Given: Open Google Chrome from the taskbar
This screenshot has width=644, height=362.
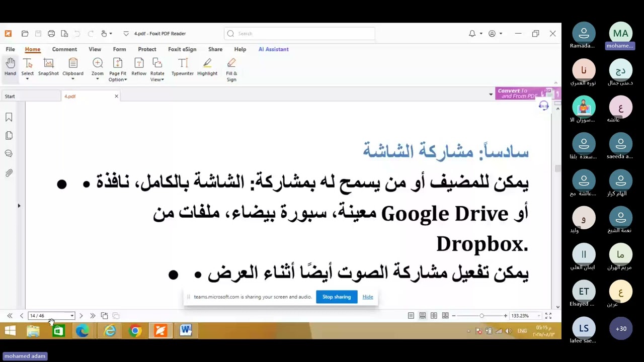Looking at the screenshot, I should tap(135, 331).
